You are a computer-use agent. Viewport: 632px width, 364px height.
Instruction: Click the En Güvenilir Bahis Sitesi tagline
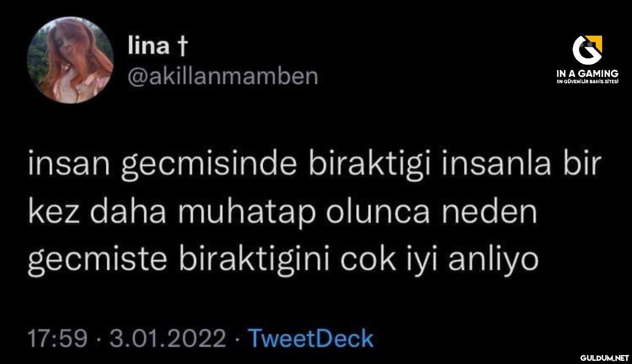click(x=587, y=82)
